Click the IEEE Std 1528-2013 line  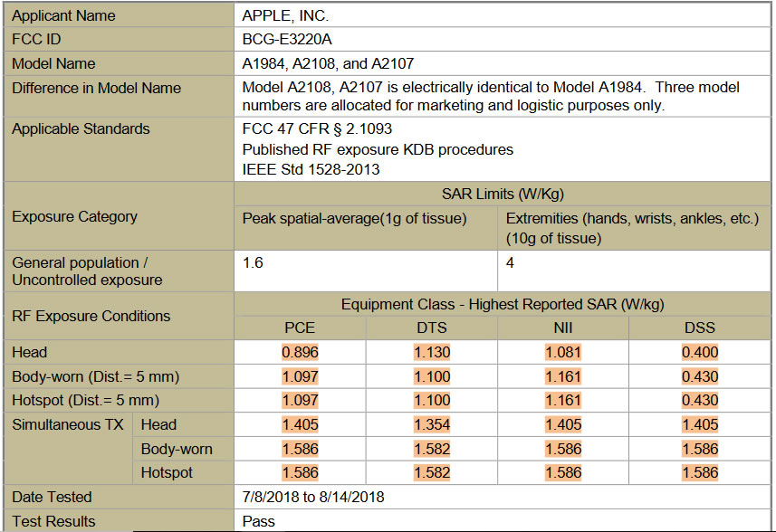[299, 168]
